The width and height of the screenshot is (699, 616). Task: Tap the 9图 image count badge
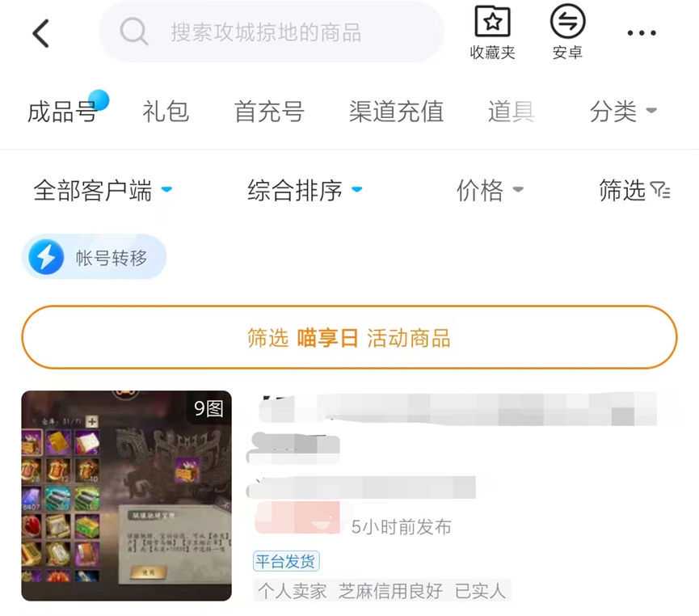coord(208,408)
